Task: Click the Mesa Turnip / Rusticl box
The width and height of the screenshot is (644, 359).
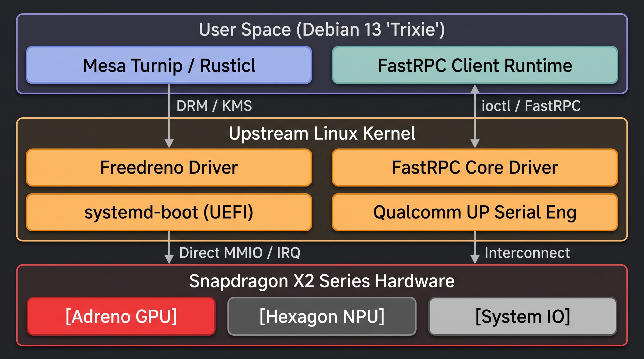Action: coord(169,65)
